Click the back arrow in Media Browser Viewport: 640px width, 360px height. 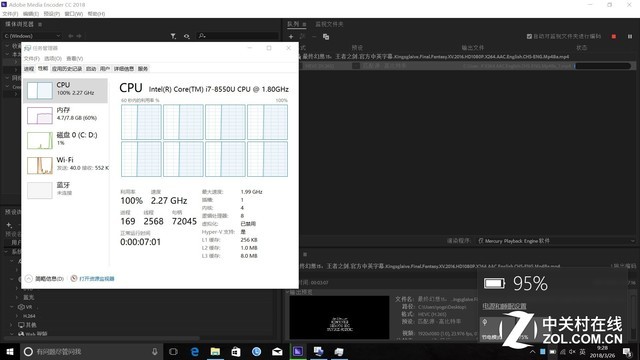(71, 36)
